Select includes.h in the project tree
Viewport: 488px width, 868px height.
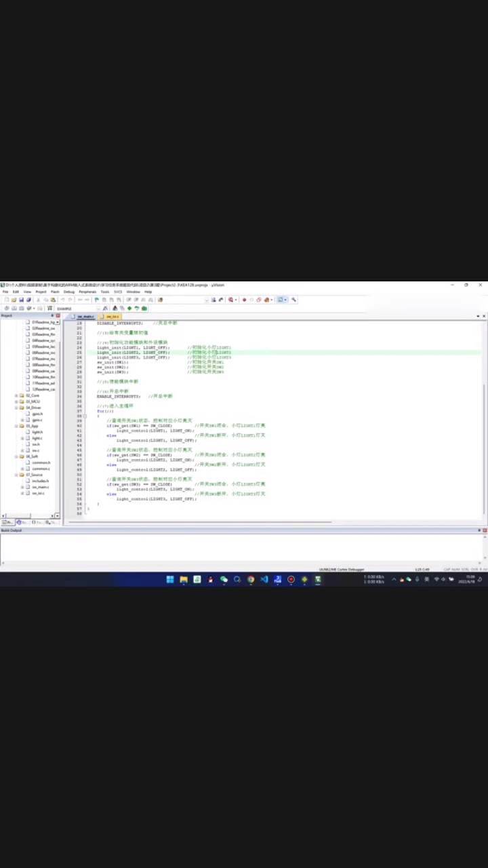[x=41, y=481]
